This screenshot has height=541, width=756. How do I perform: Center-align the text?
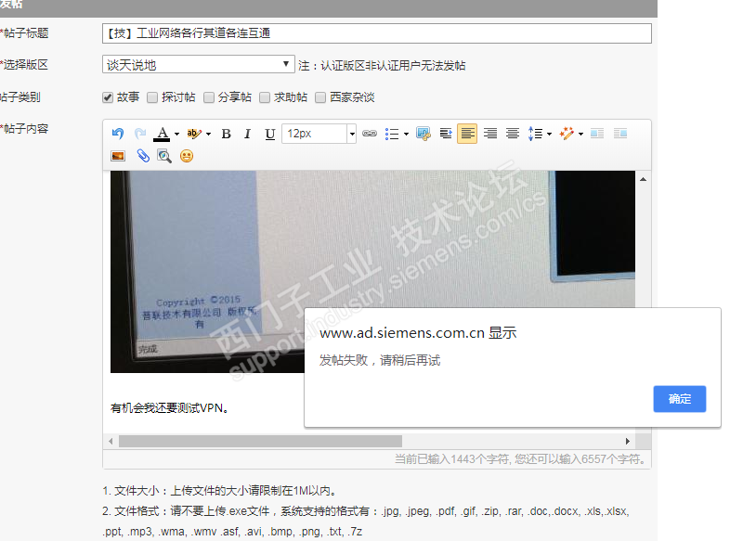point(513,134)
